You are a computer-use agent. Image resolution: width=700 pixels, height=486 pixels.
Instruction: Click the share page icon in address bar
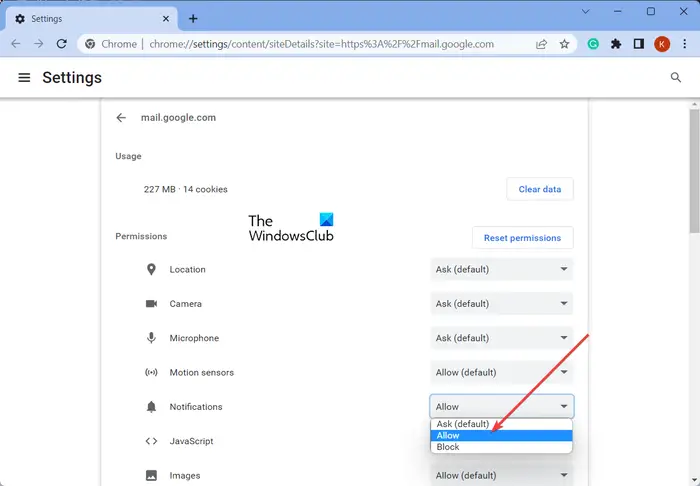542,44
